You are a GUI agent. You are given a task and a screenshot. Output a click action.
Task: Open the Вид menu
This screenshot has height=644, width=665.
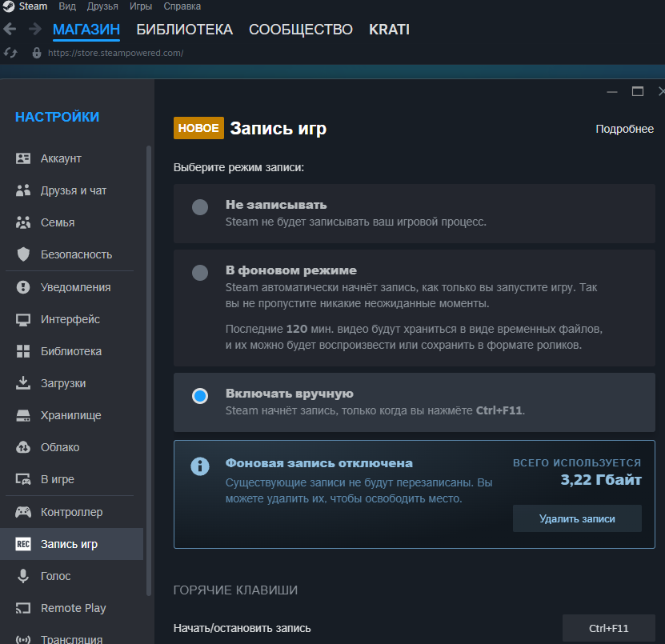67,6
